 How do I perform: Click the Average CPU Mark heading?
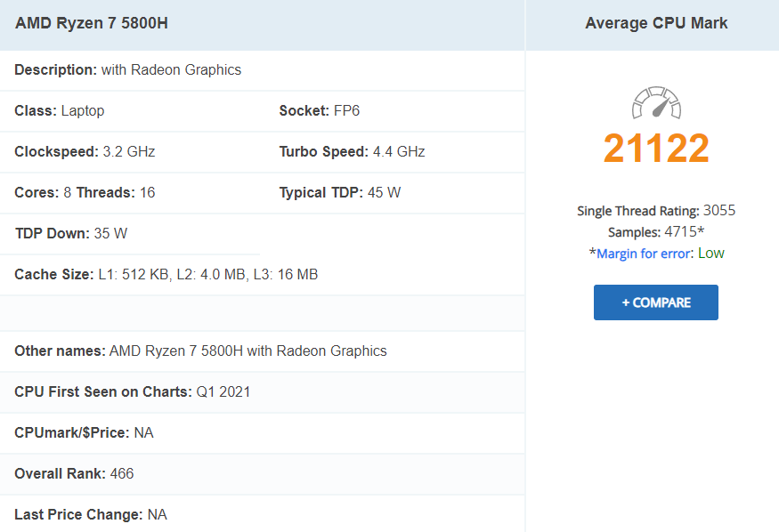656,23
